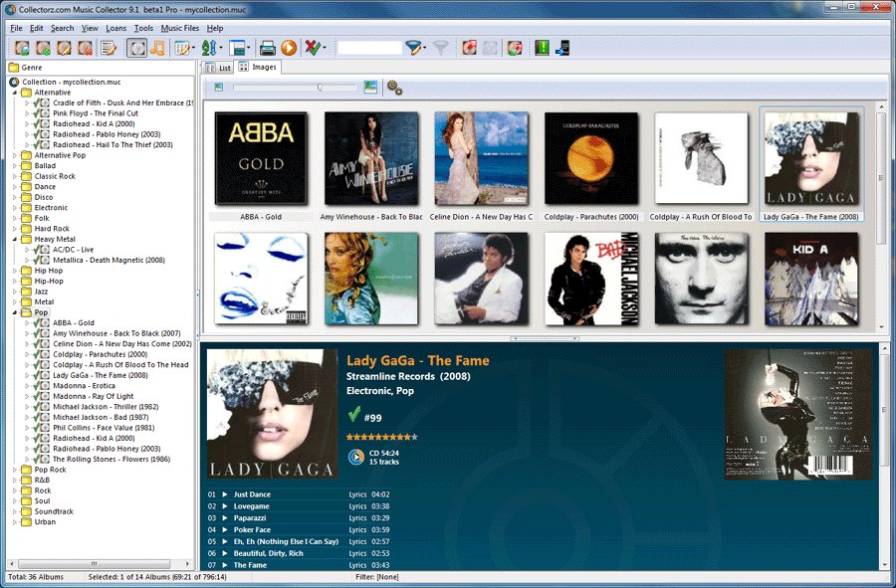Collapse the Pop genre folder
Screen dimensions: 896x588
coord(15,312)
